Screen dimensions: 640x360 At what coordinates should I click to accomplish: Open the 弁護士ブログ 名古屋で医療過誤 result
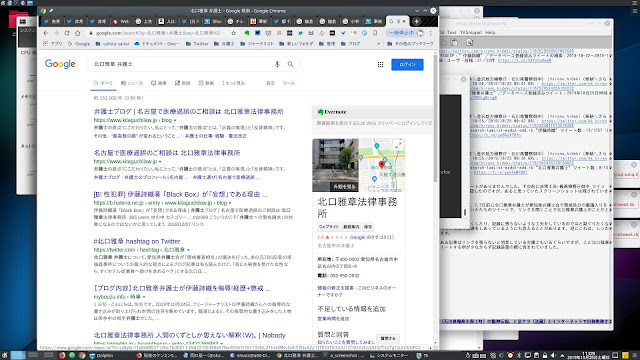[x=189, y=111]
